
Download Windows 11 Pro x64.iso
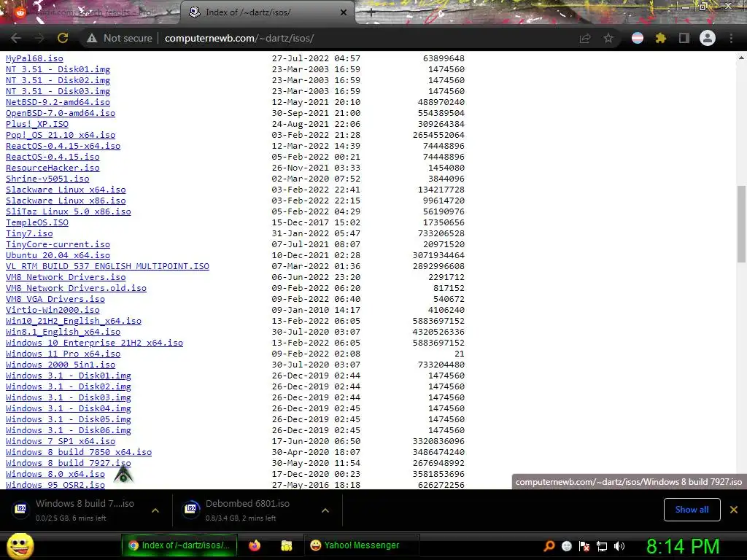[63, 354]
